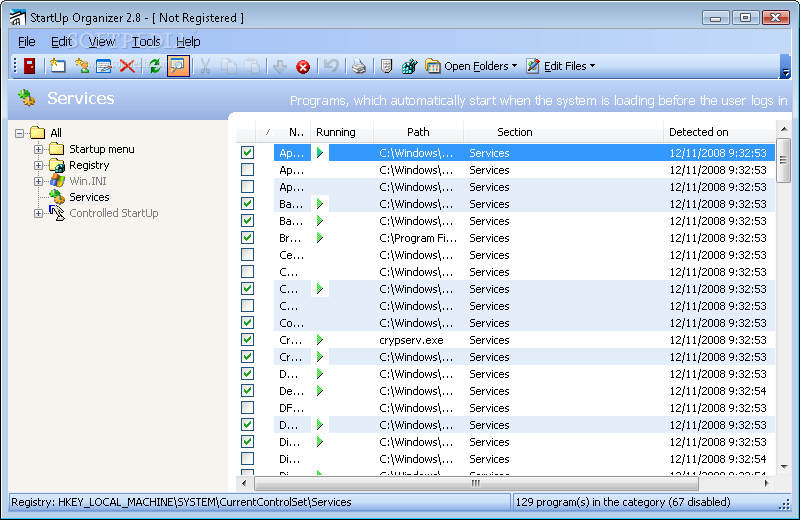Open the Edit menu
This screenshot has width=800, height=520.
tap(61, 42)
